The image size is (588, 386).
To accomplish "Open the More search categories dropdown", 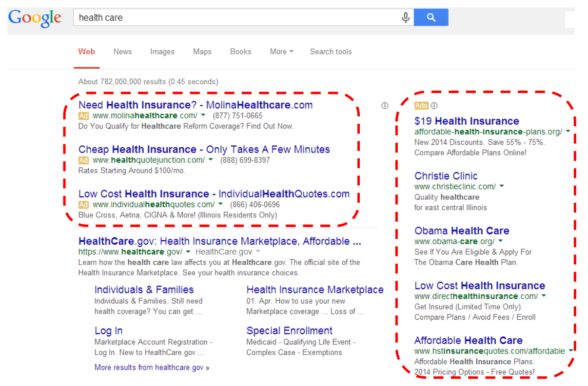I will 282,52.
